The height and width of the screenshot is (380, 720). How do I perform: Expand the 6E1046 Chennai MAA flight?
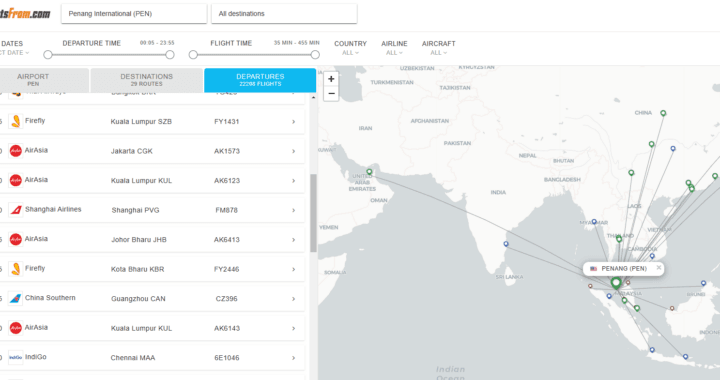[x=293, y=358]
